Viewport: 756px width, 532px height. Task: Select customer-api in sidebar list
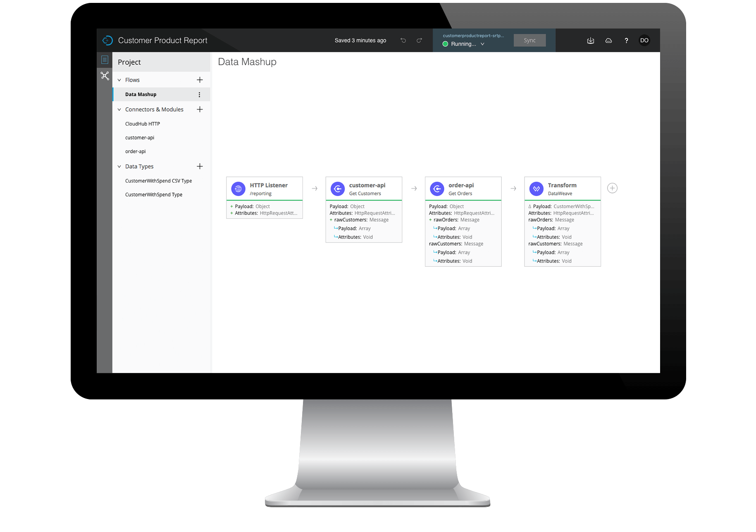139,138
